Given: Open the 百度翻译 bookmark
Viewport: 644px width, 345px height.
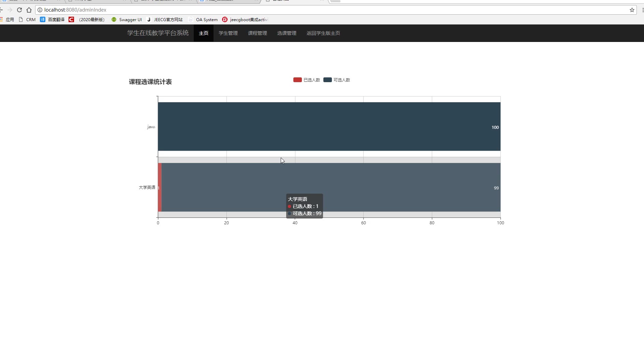Looking at the screenshot, I should point(52,19).
